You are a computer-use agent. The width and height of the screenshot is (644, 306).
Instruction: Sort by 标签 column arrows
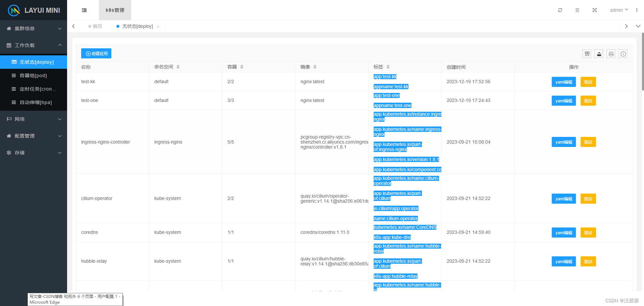388,67
